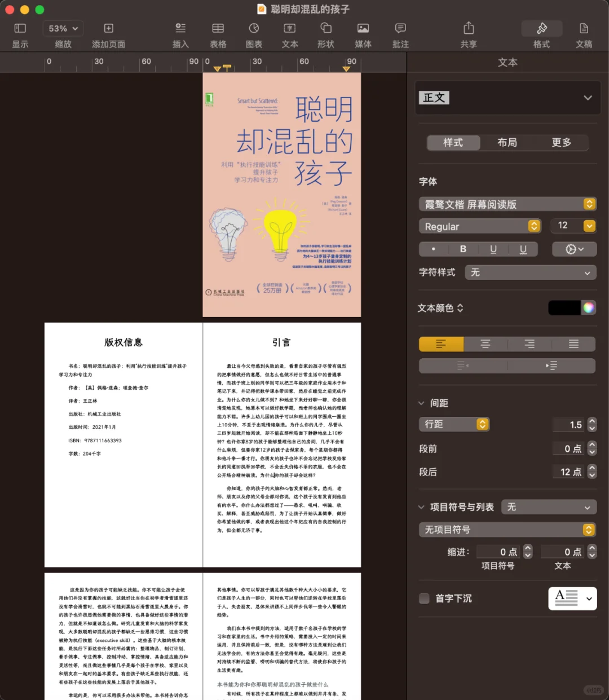This screenshot has width=609, height=700.
Task: Insert a chart with 图表 icon
Action: [x=254, y=28]
